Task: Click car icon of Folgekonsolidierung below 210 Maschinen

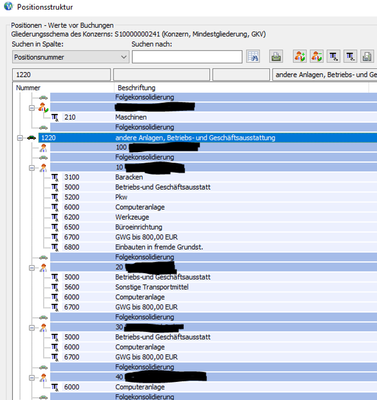Action: coord(43,128)
